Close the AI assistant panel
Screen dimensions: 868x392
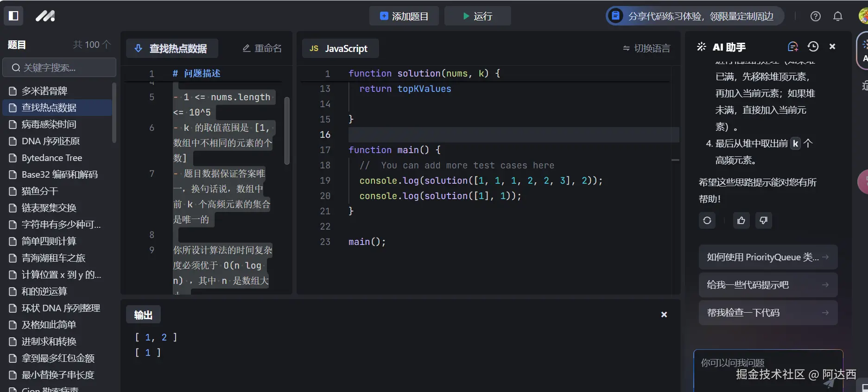[832, 46]
